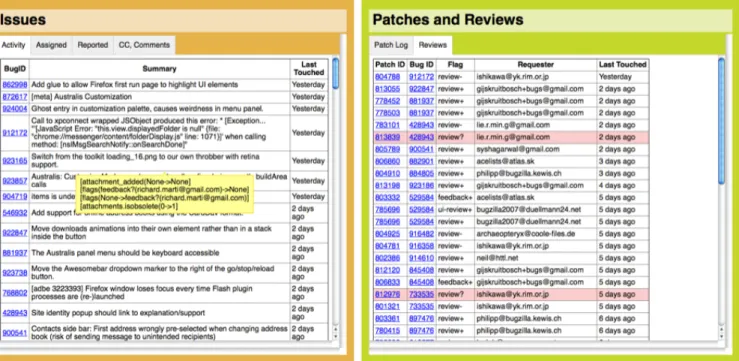
Task: Open bug 904719 link
Action: tap(15, 197)
